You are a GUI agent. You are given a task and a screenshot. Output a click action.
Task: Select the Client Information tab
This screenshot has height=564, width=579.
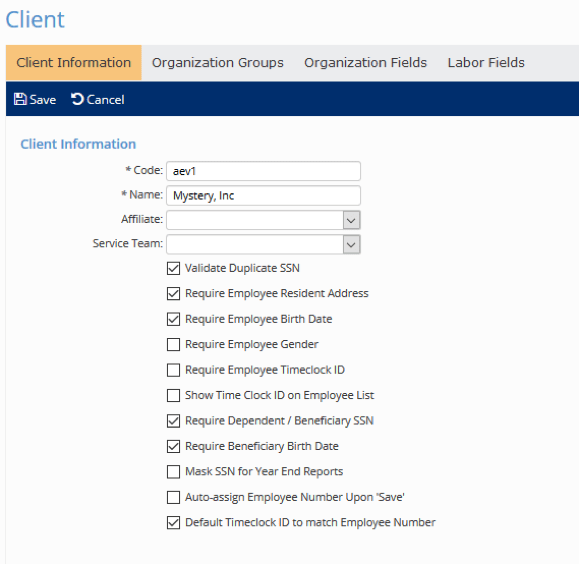click(74, 63)
